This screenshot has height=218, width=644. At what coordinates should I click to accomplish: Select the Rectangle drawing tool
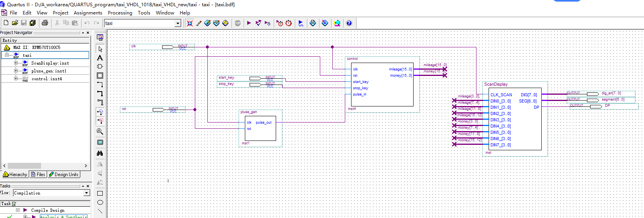point(100,193)
